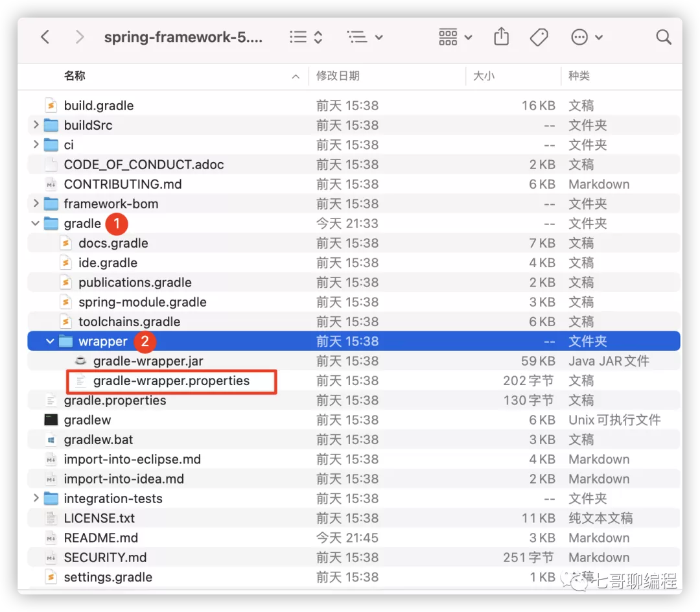Expand the integration-tests folder
The width and height of the screenshot is (700, 612).
[36, 498]
